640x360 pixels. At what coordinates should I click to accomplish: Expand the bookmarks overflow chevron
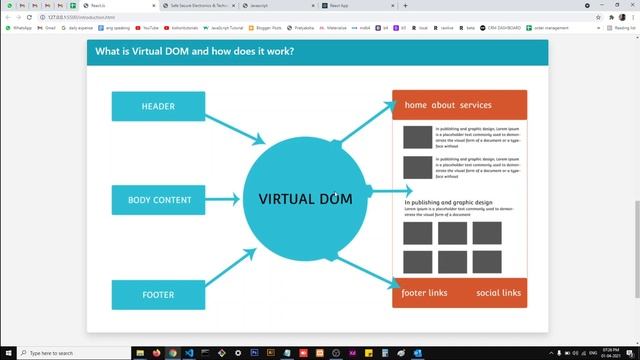coord(598,28)
